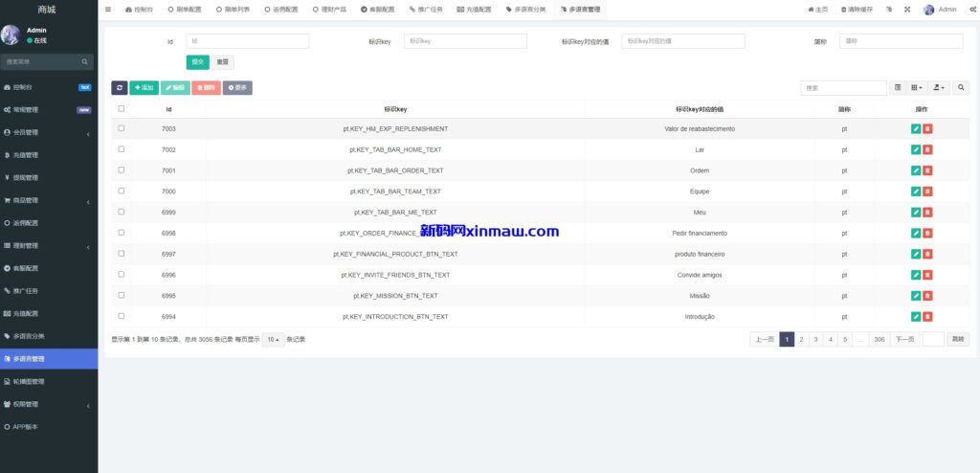Click the 清除缓存 clear cache link

(857, 10)
